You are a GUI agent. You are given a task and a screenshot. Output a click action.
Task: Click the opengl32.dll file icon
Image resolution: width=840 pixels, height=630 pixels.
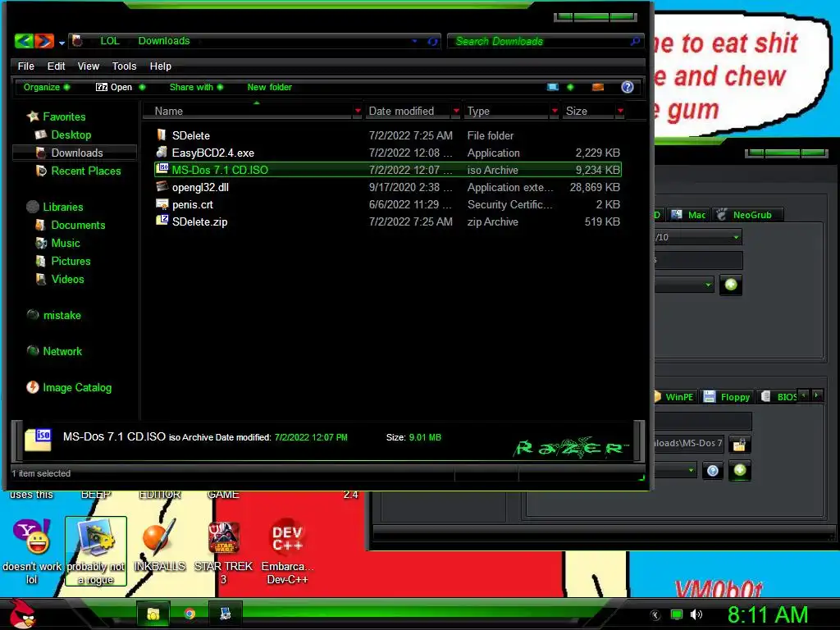[x=162, y=186]
